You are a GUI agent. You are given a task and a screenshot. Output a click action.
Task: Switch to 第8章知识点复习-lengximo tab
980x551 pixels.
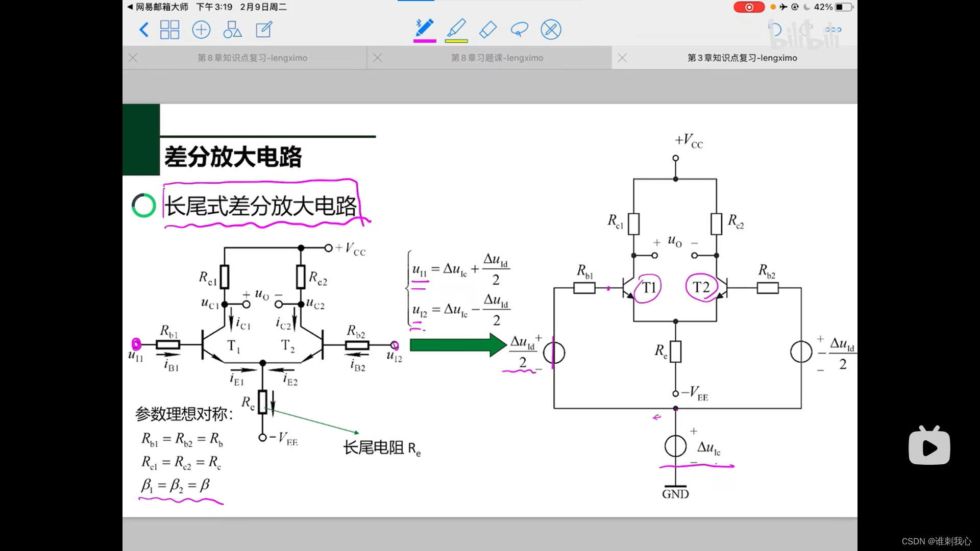[252, 58]
